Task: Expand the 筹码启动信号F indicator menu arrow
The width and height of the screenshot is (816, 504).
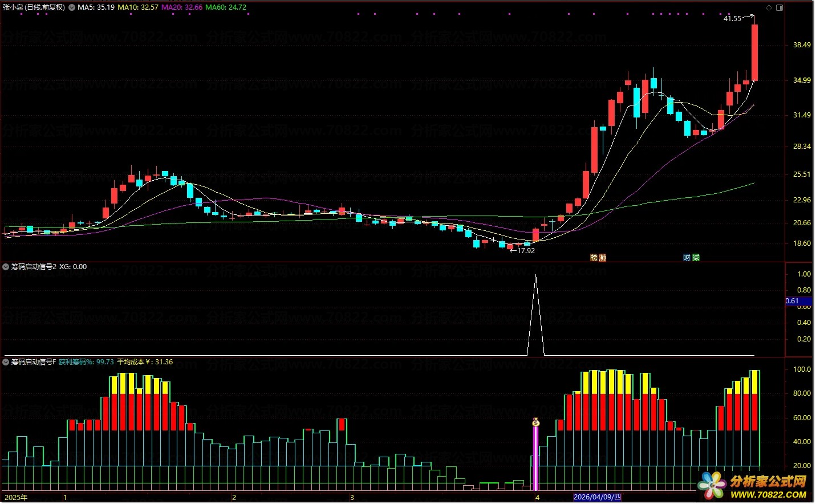Action: [x=6, y=361]
